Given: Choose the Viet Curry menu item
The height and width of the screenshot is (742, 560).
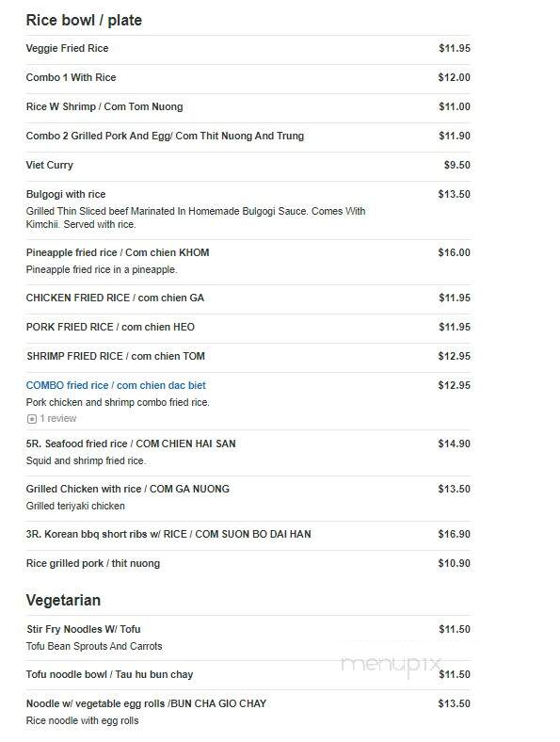Looking at the screenshot, I should (50, 165).
